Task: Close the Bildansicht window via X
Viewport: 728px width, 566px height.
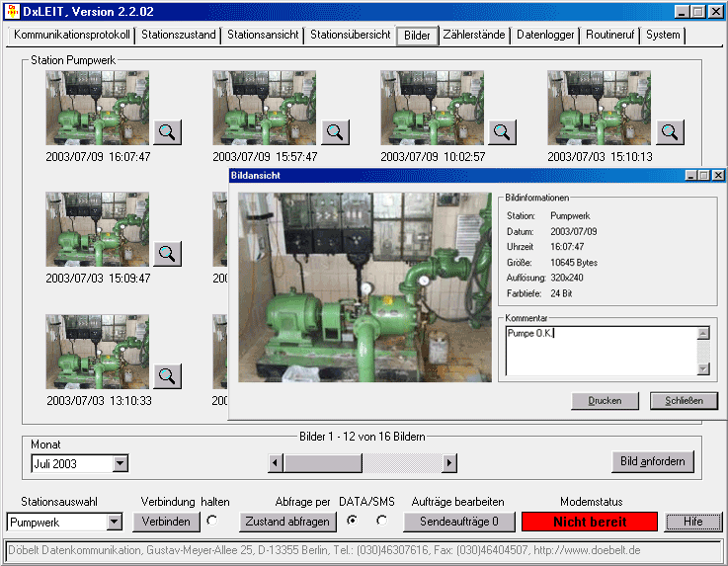Action: click(x=718, y=176)
